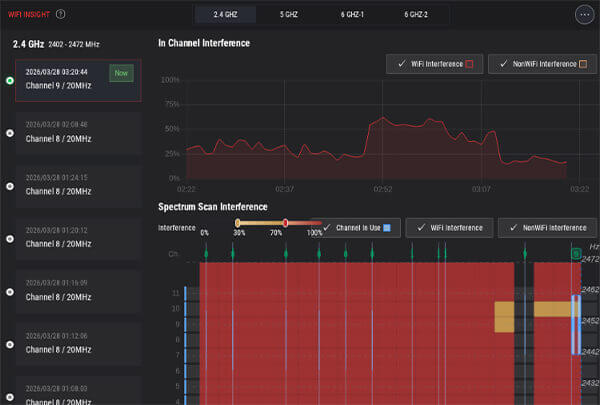This screenshot has width=600, height=405.
Task: Click the 50% y-axis label
Action: [x=172, y=129]
